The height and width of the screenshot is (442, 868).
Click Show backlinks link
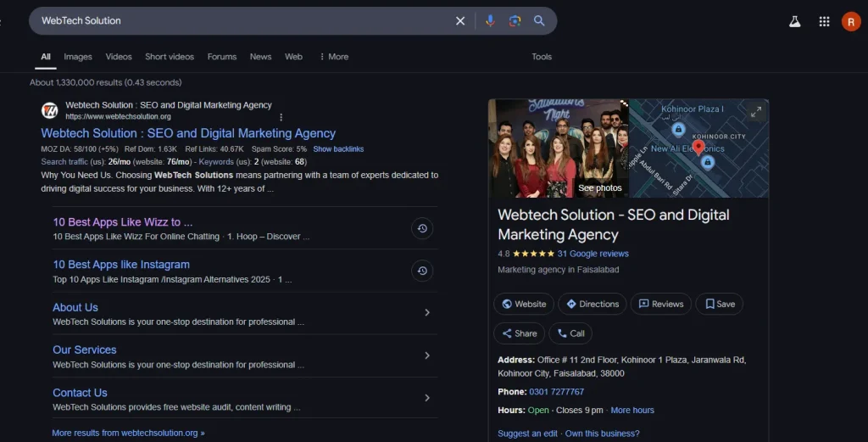click(338, 149)
